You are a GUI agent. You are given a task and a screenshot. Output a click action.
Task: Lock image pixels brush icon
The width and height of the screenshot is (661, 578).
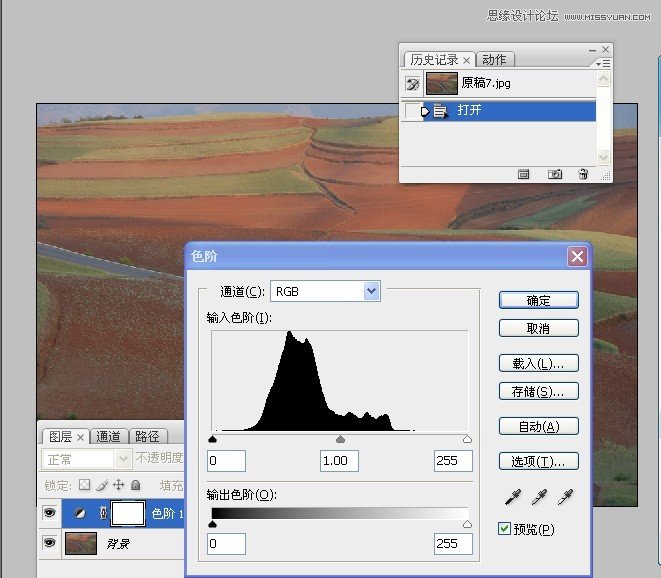click(x=102, y=485)
